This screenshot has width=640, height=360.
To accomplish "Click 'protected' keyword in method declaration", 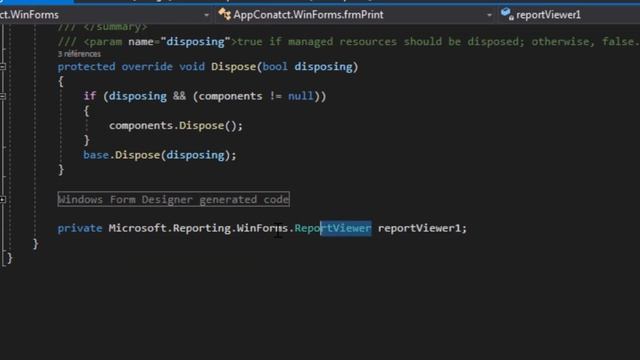I will 86,67.
